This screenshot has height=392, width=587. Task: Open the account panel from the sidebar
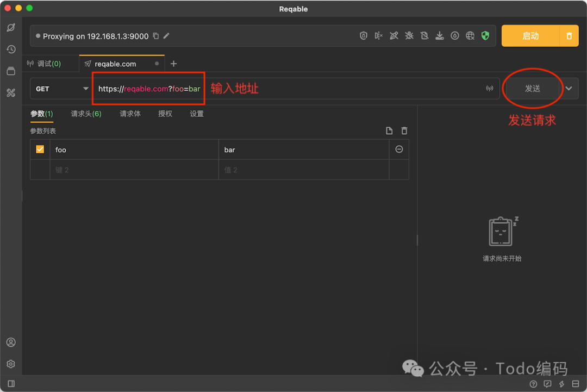(11, 342)
